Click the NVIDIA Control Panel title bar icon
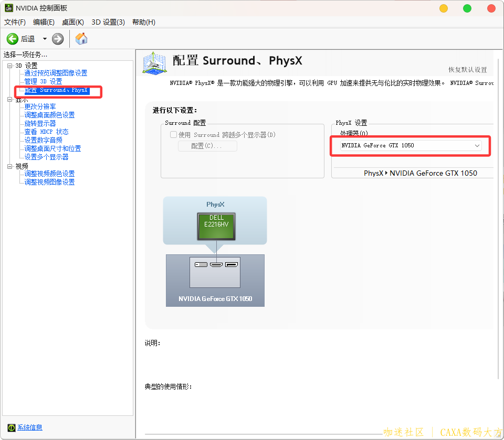 click(x=9, y=8)
